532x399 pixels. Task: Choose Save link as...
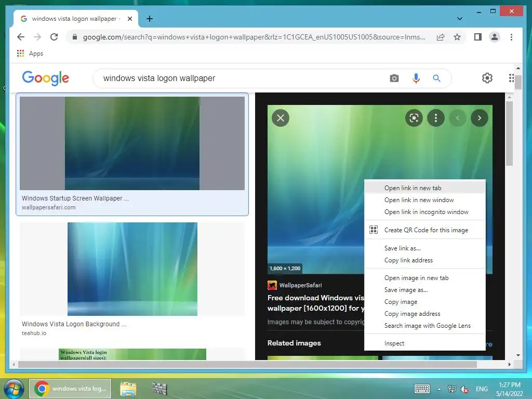425,248
